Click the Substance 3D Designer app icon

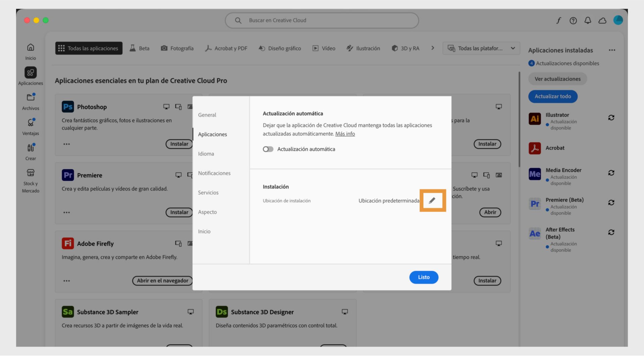coord(222,312)
